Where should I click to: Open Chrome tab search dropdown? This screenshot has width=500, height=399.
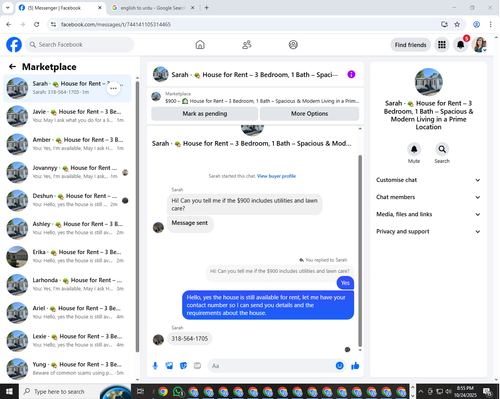click(x=7, y=7)
